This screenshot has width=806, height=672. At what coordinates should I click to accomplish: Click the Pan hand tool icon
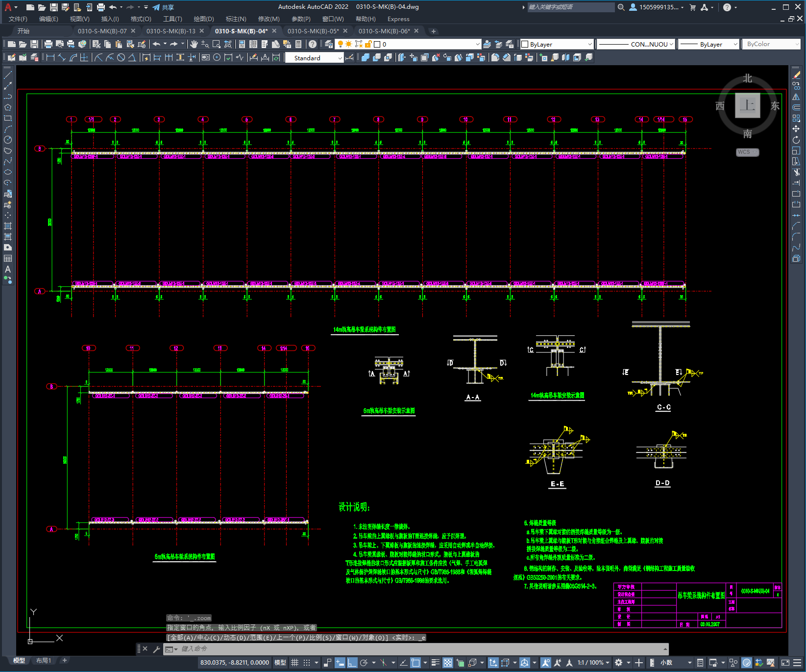point(194,44)
